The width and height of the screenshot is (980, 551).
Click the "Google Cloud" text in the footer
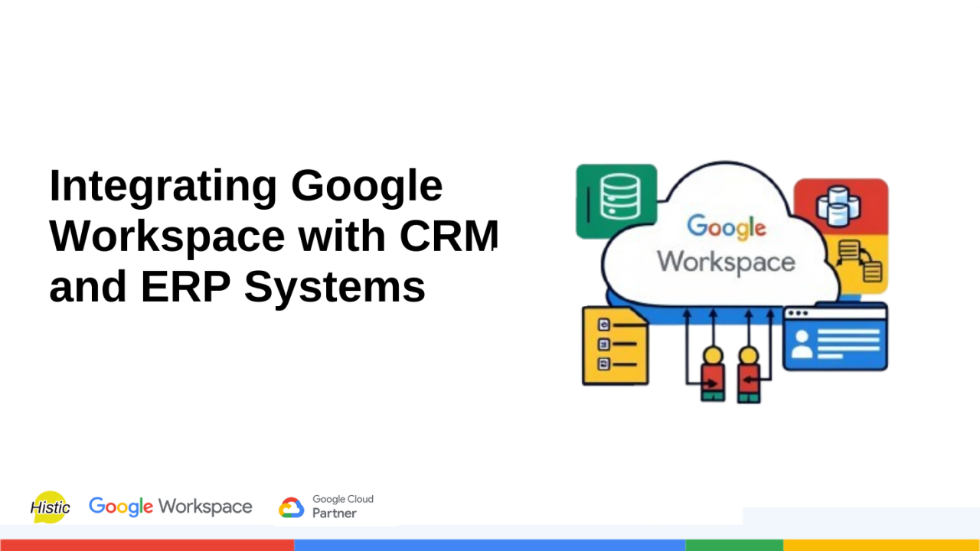tap(343, 499)
